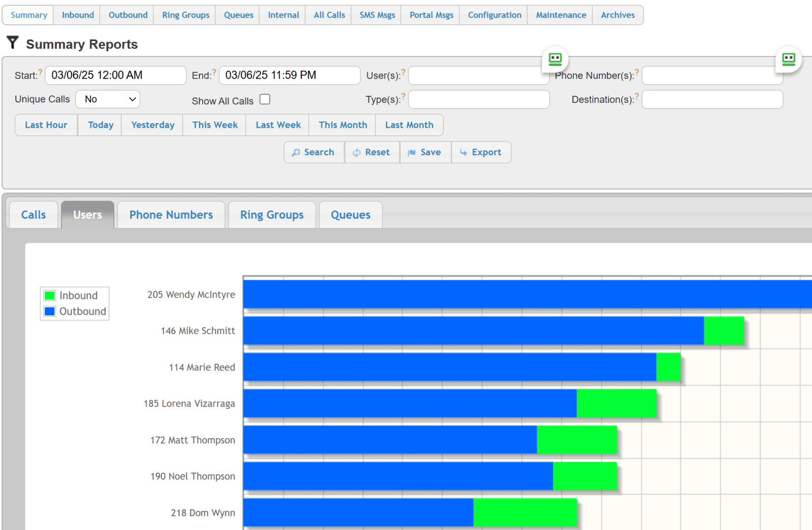Choose the Last Week range
This screenshot has height=530, width=812.
click(278, 125)
